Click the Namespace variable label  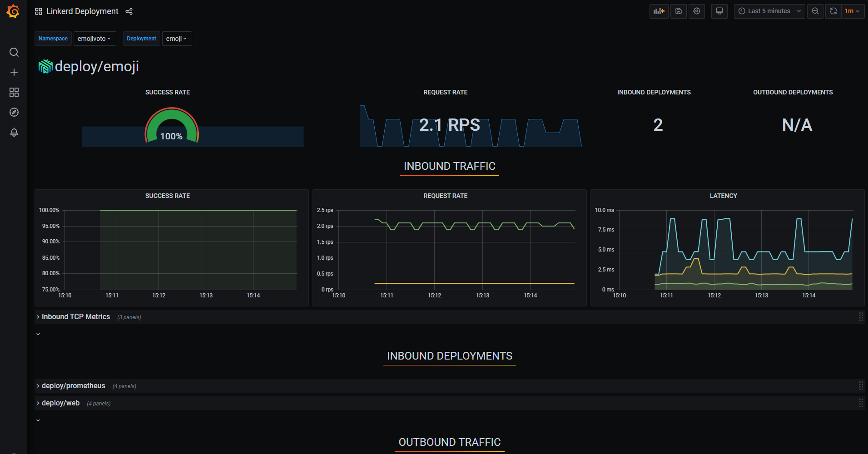53,39
